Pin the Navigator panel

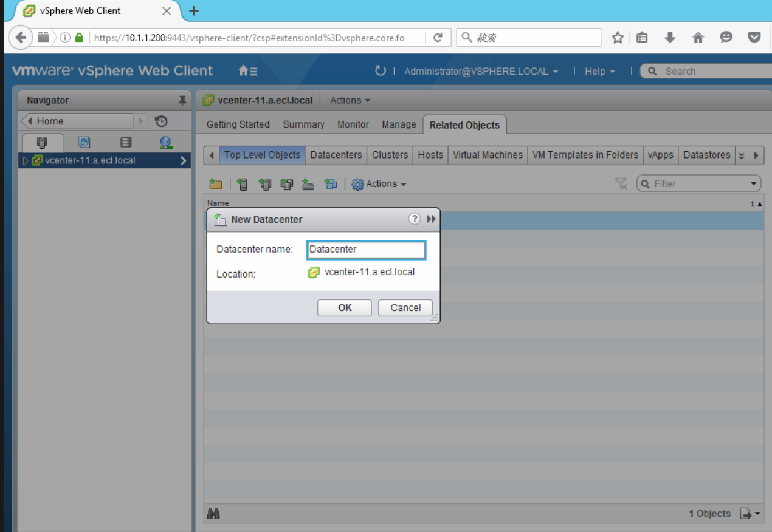coord(182,100)
